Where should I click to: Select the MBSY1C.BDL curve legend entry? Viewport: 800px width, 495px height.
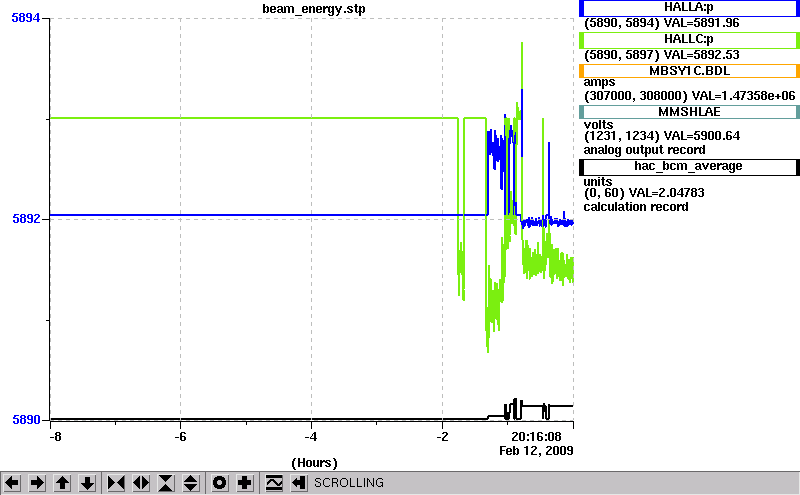pyautogui.click(x=689, y=71)
